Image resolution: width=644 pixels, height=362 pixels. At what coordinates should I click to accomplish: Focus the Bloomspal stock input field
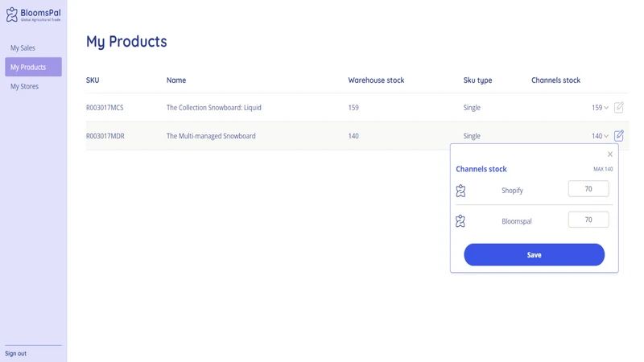(x=588, y=220)
